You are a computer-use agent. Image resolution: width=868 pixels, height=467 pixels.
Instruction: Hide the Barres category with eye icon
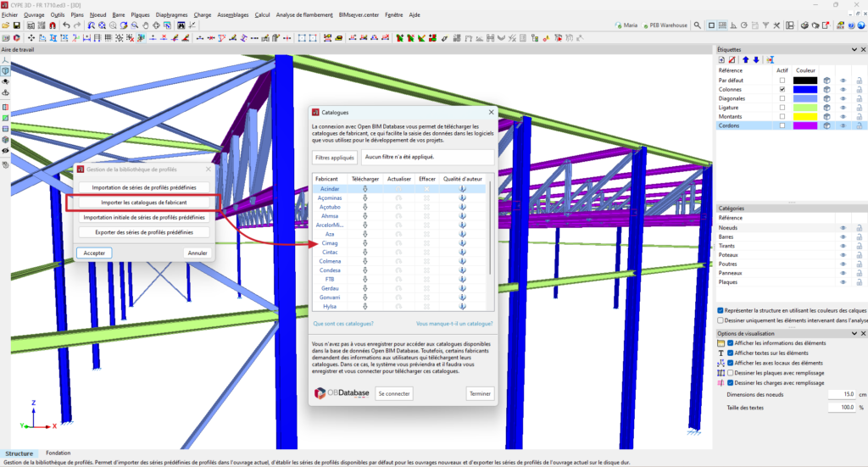pyautogui.click(x=843, y=237)
